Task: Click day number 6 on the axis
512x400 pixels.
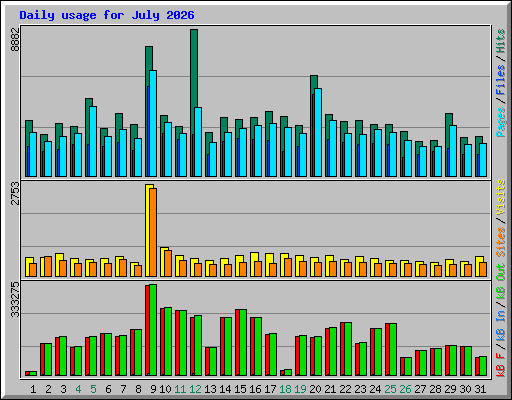Action: click(x=108, y=389)
